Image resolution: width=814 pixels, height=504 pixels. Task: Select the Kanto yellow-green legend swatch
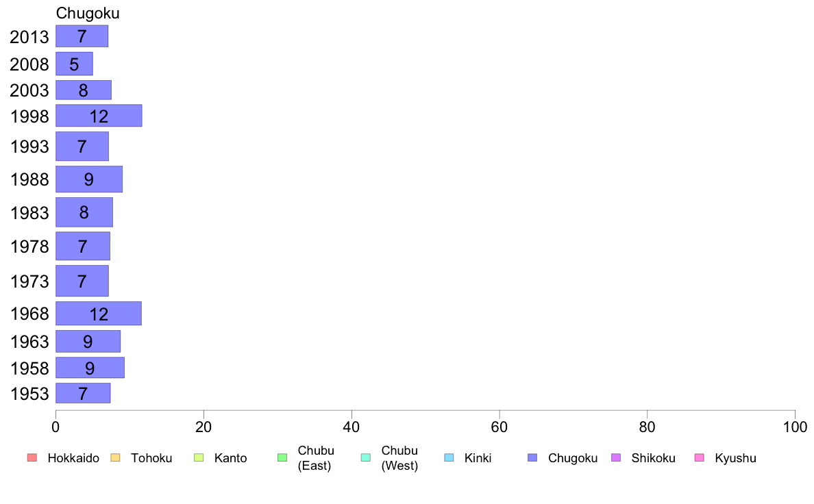[x=199, y=457]
